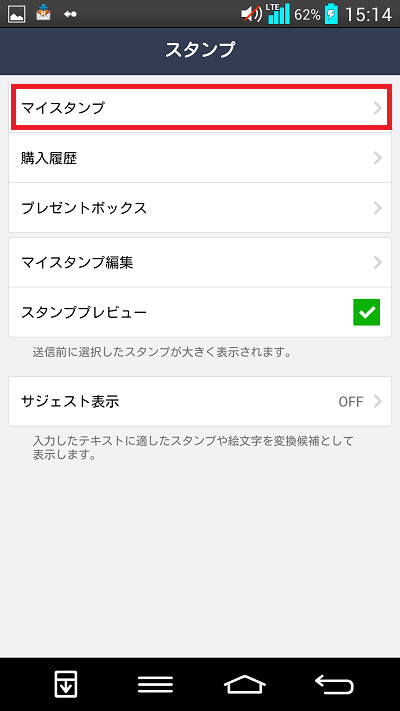Open the 購入履歴 purchase history item
Screen dimensions: 400x711
[x=200, y=158]
